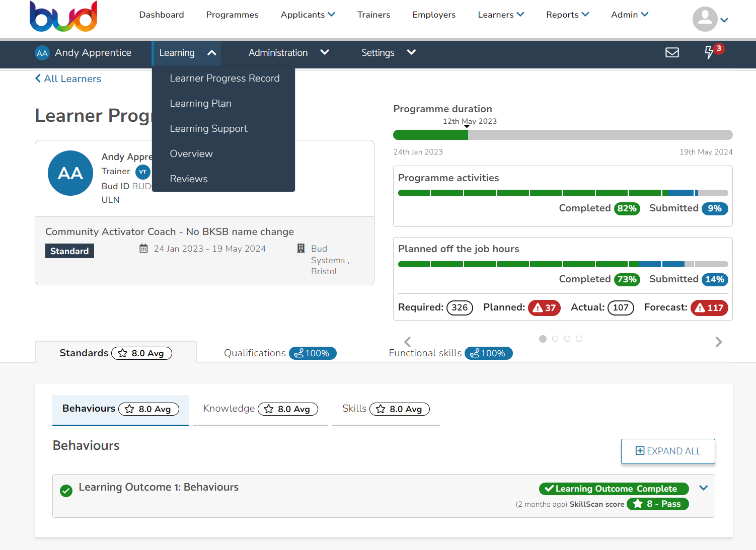
Task: Expand Learning Outcome 1: Behaviours details
Action: [703, 488]
